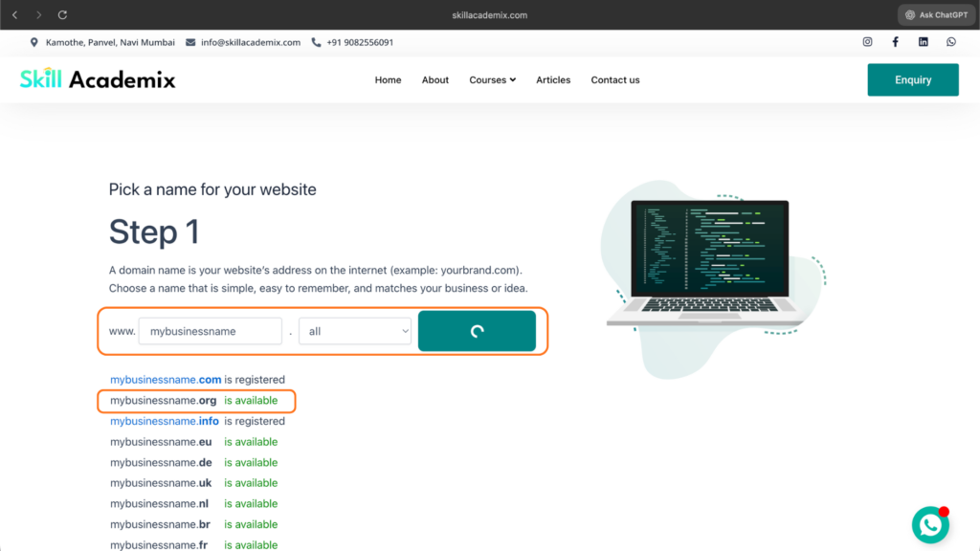This screenshot has width=980, height=551.
Task: Open the domain extension dropdown showing all
Action: (x=355, y=331)
